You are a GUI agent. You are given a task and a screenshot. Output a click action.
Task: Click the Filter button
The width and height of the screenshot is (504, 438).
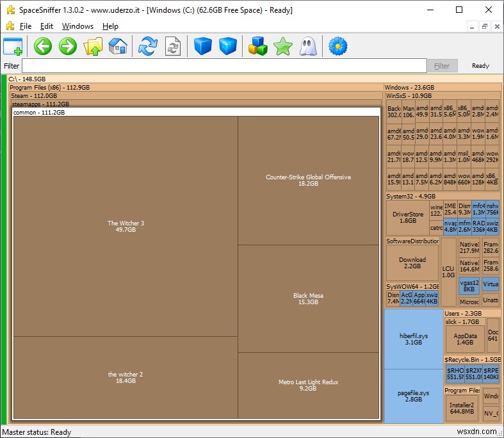click(x=442, y=66)
